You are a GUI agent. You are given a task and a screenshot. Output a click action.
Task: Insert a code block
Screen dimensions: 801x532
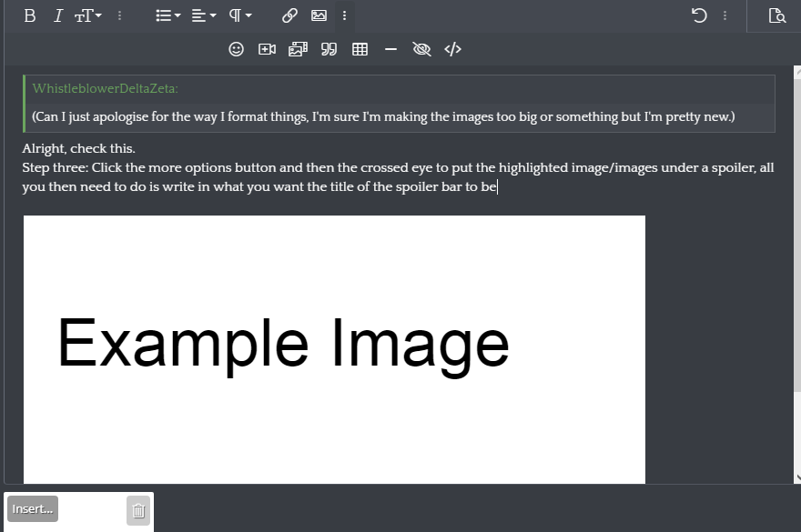coord(452,49)
